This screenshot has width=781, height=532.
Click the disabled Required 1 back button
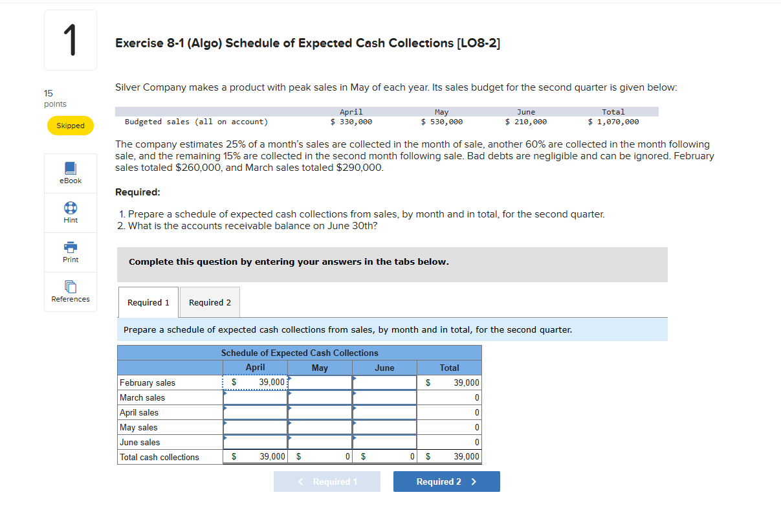tap(327, 481)
